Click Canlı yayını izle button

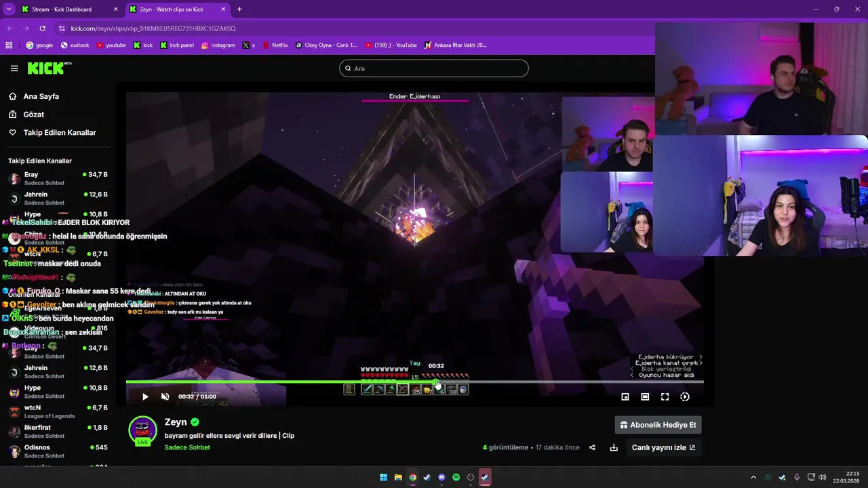663,447
